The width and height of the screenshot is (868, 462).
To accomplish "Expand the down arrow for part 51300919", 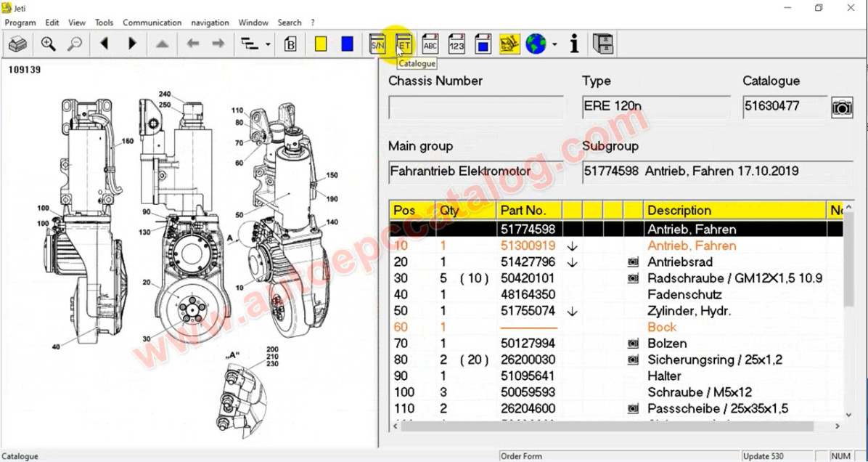I will (573, 246).
